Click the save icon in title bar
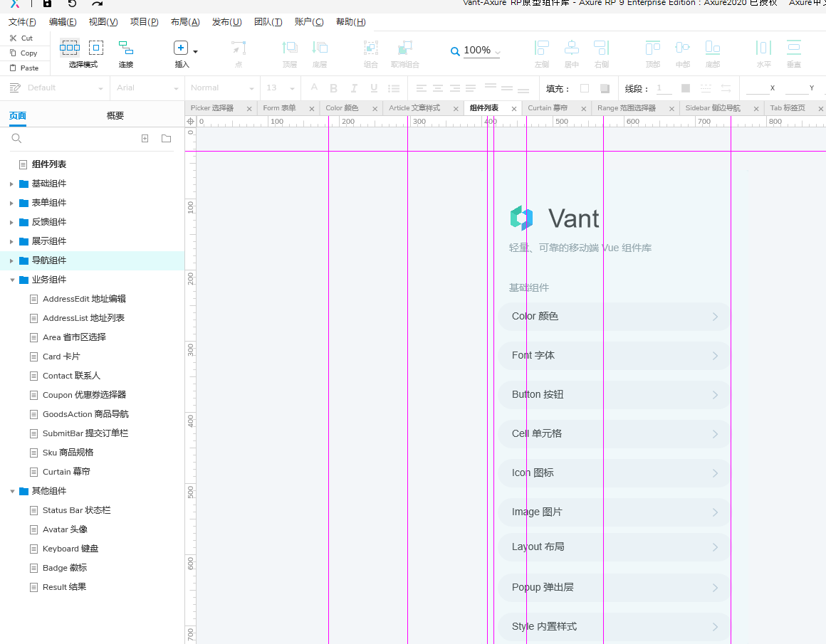 pyautogui.click(x=48, y=4)
